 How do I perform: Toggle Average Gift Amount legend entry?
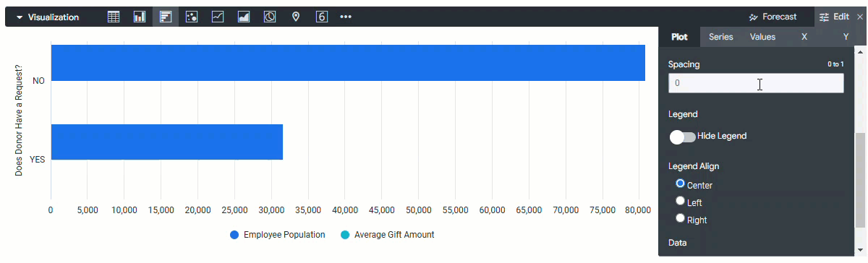pos(387,235)
